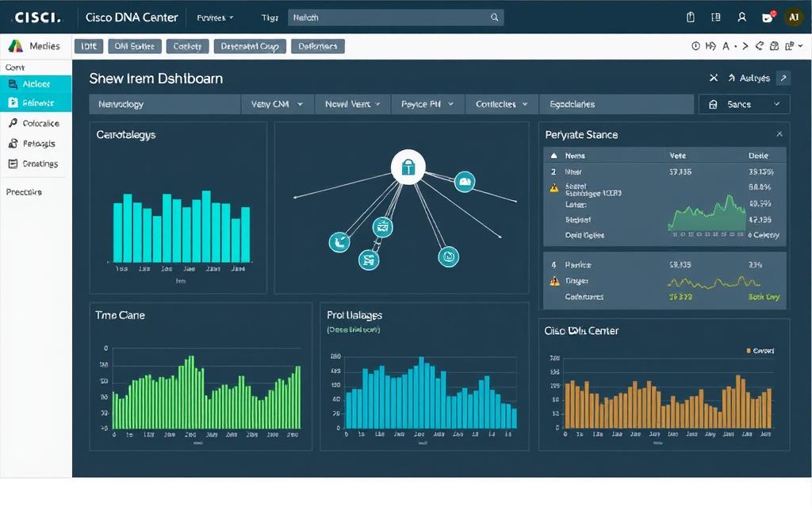
Task: Select Aleloee in the sidebar
Action: pyautogui.click(x=36, y=84)
